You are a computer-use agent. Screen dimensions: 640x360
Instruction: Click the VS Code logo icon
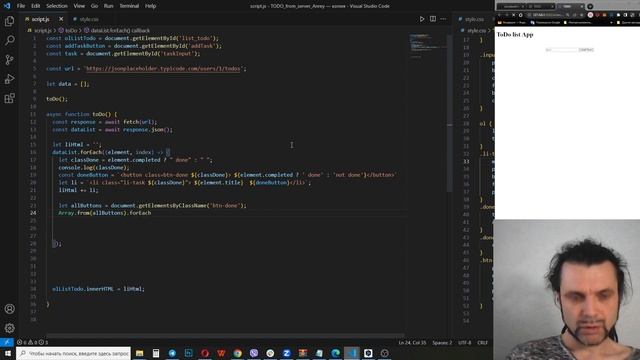click(7, 6)
